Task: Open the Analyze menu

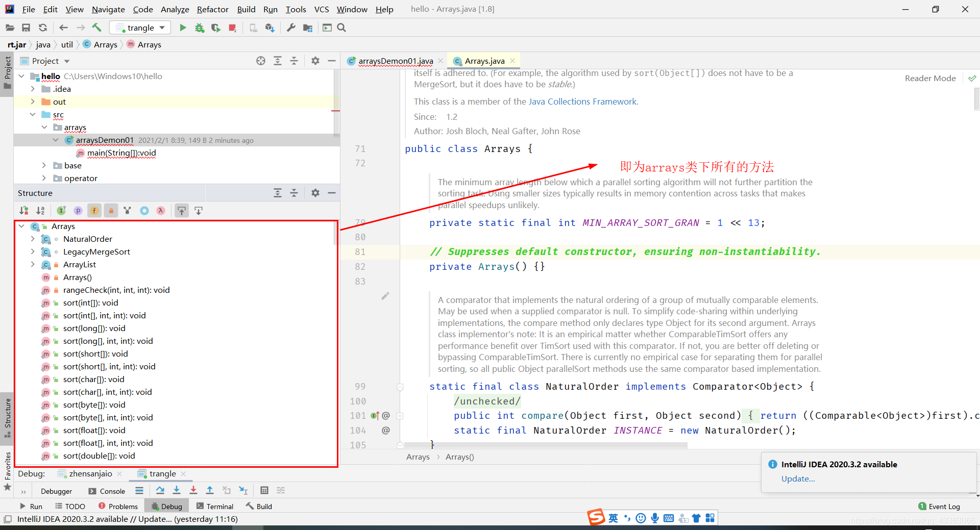Action: 175,9
